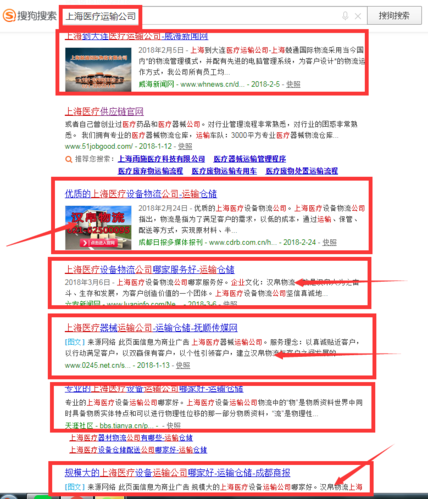Open the 汉帛物流 thumbnail image
Viewport: 428px width, 499px height.
tap(98, 227)
